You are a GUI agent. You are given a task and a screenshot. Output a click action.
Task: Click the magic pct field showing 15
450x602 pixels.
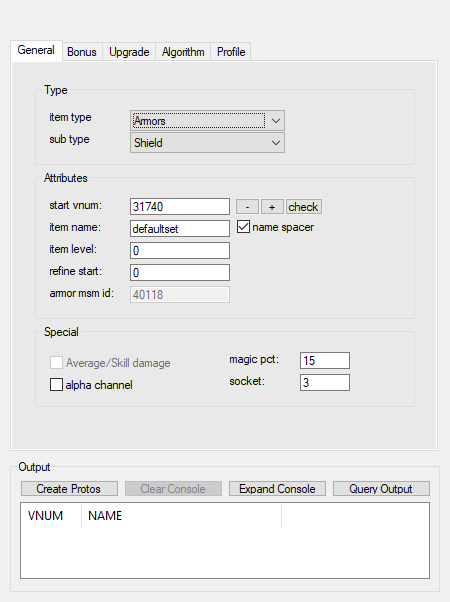click(x=325, y=361)
